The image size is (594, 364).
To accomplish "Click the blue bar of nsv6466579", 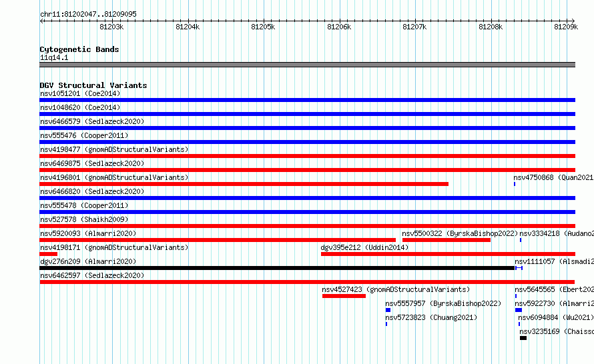I will pyautogui.click(x=307, y=128).
